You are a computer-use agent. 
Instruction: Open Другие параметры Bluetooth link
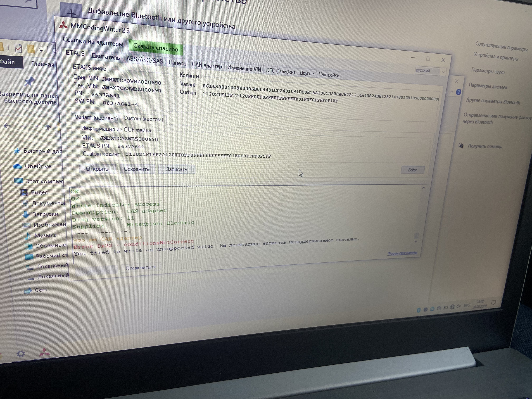493,101
